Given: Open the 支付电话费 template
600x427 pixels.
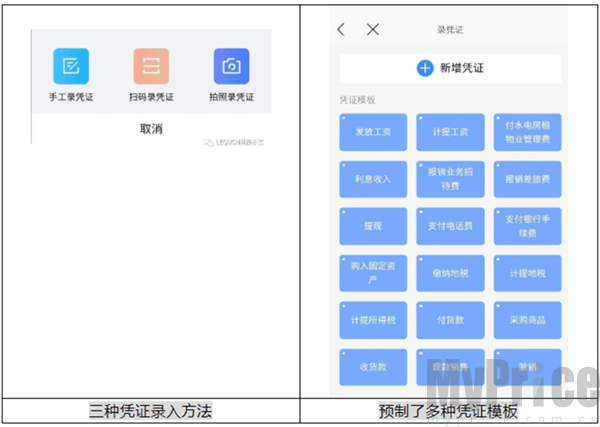Looking at the screenshot, I should coord(450,226).
